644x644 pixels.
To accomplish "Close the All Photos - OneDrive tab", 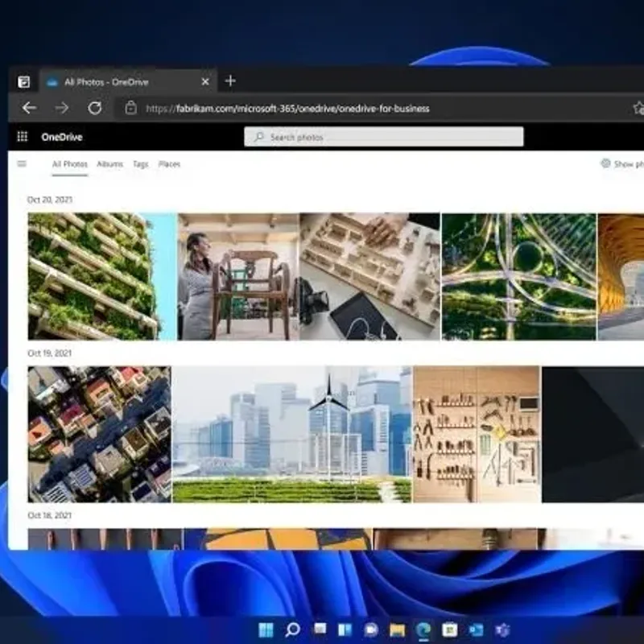I will tap(205, 82).
